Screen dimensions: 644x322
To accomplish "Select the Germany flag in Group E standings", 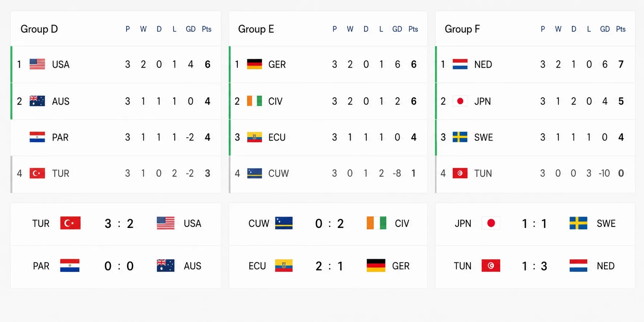I will click(254, 64).
